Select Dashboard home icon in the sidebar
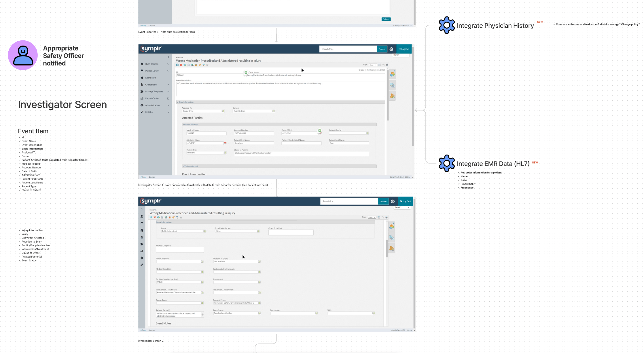 (150, 78)
